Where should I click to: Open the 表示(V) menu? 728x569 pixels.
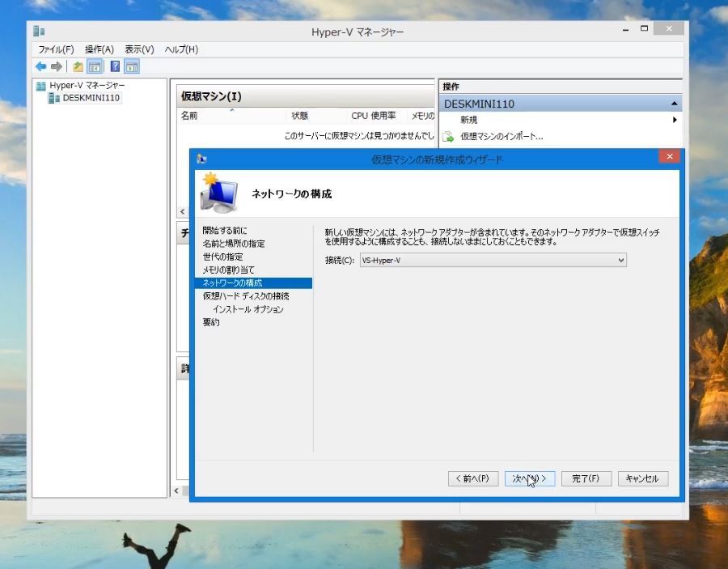click(139, 49)
